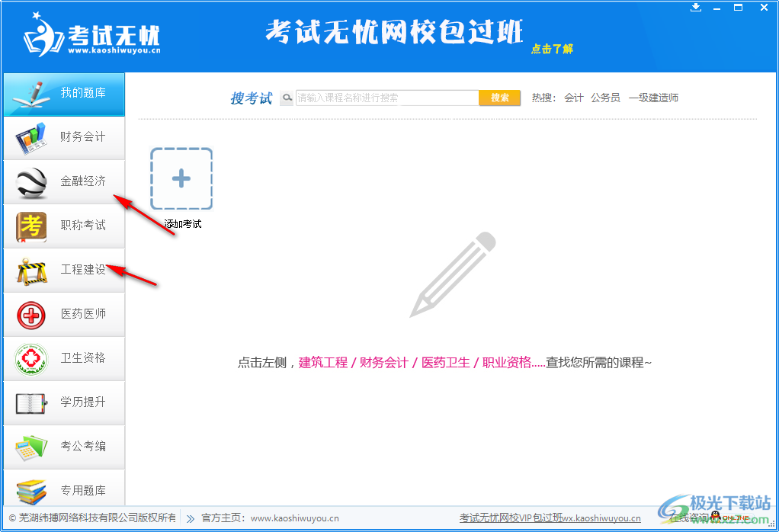
Task: Select hot search term 一级建造师
Action: tap(653, 98)
